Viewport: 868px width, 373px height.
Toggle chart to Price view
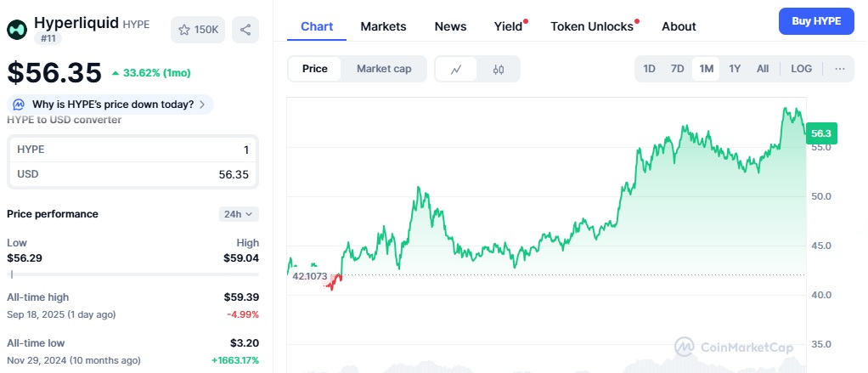pyautogui.click(x=315, y=69)
